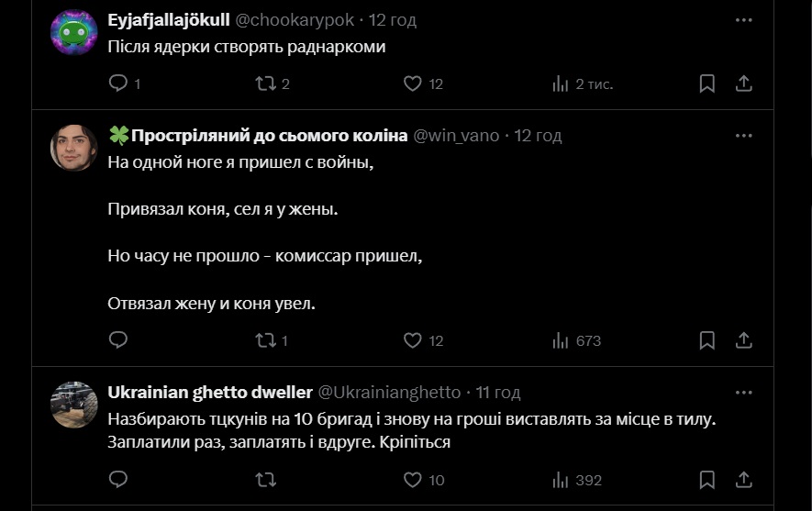Open more options for Eyjafjallajökull post
The image size is (812, 511).
click(x=744, y=18)
